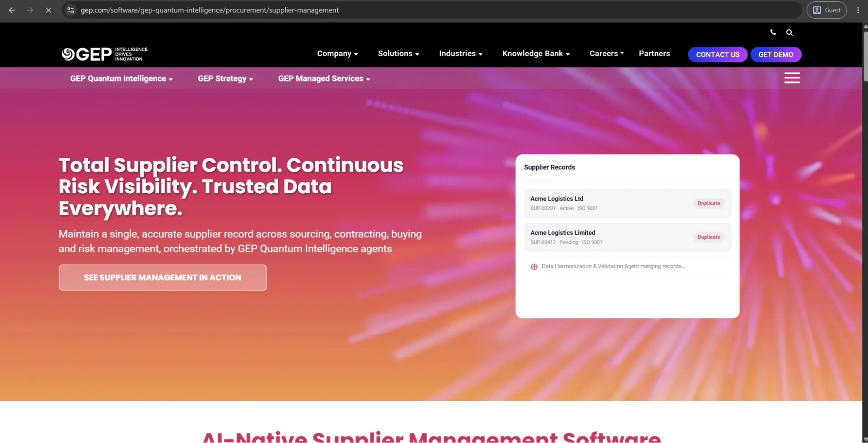
Task: Open site search magnifier icon
Action: (789, 33)
